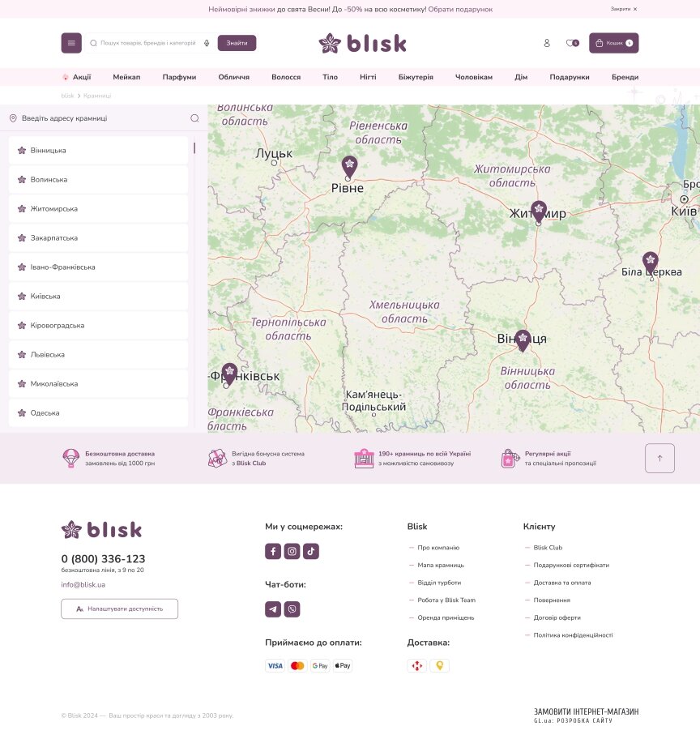Image resolution: width=700 pixels, height=739 pixels.
Task: Click the blisk logo in header
Action: coord(362,44)
